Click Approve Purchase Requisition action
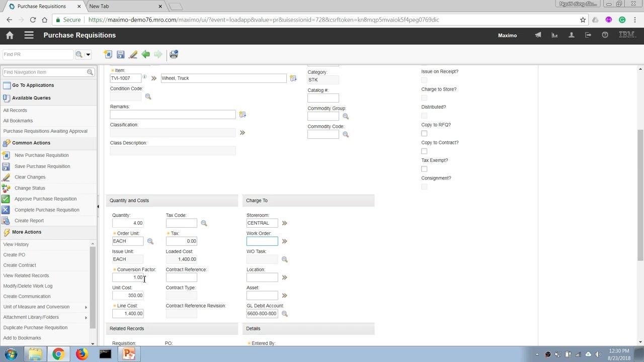The width and height of the screenshot is (644, 362). [x=46, y=199]
